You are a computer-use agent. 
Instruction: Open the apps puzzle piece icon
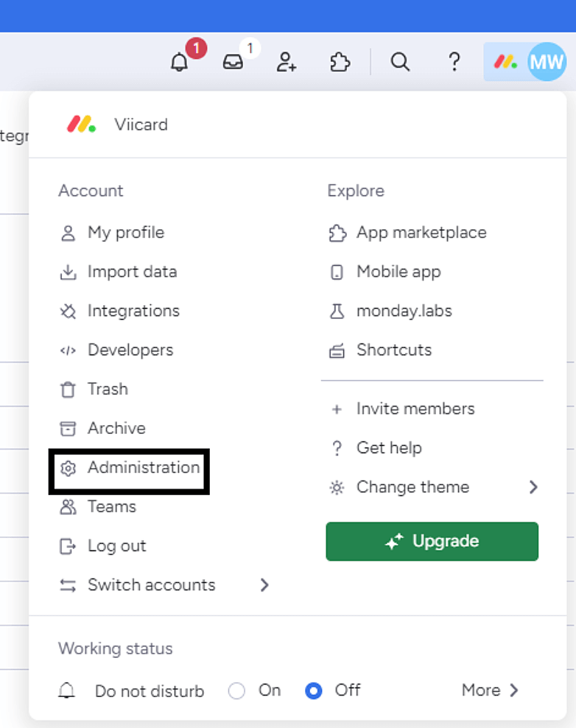click(x=340, y=63)
